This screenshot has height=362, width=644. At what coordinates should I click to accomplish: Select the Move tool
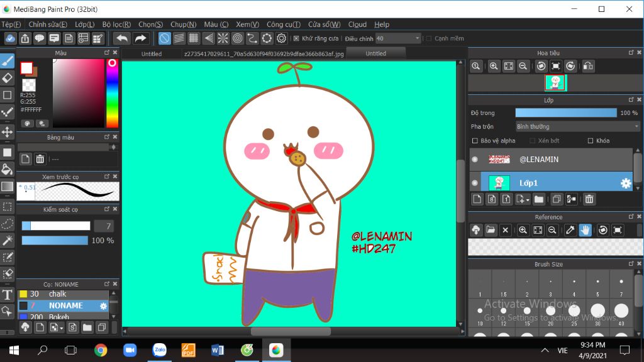pos(8,132)
